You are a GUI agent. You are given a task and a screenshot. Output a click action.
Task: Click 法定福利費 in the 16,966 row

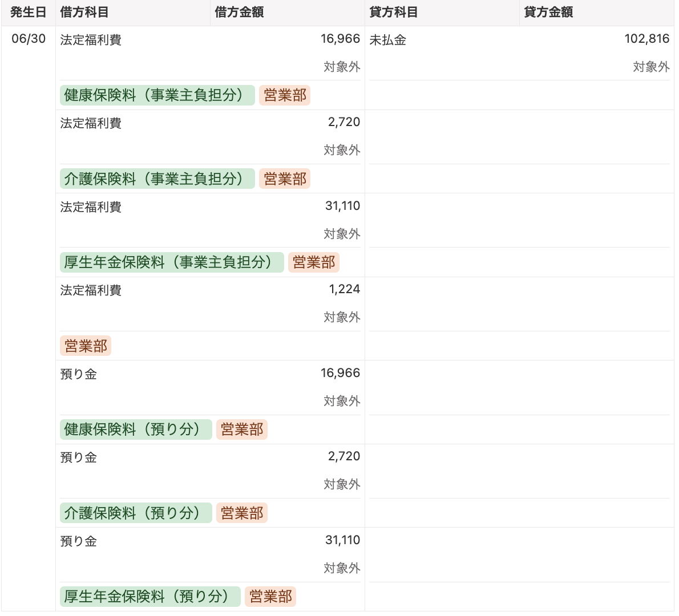click(91, 40)
